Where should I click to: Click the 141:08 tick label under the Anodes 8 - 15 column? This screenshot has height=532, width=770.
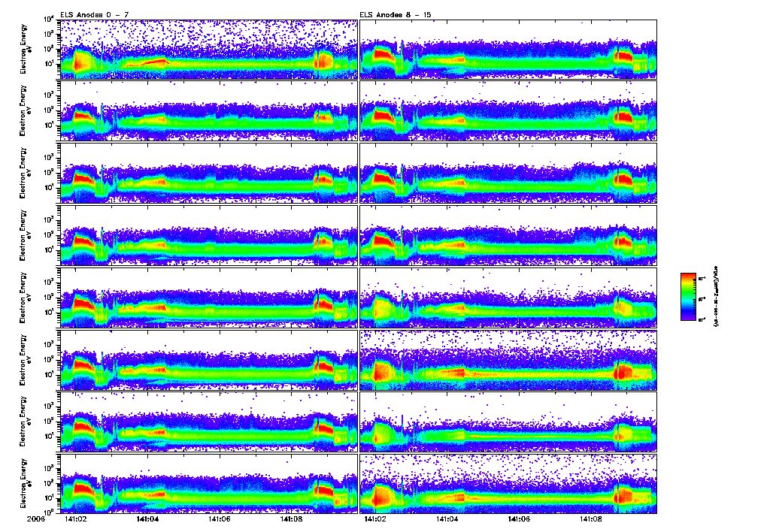(591, 518)
